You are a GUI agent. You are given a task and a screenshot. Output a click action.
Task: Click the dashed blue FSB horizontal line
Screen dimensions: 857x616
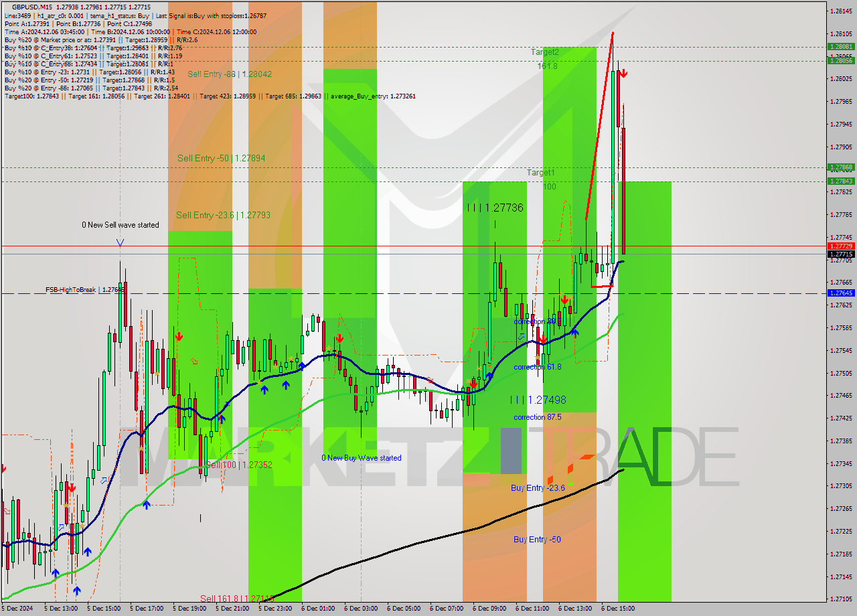pos(402,293)
